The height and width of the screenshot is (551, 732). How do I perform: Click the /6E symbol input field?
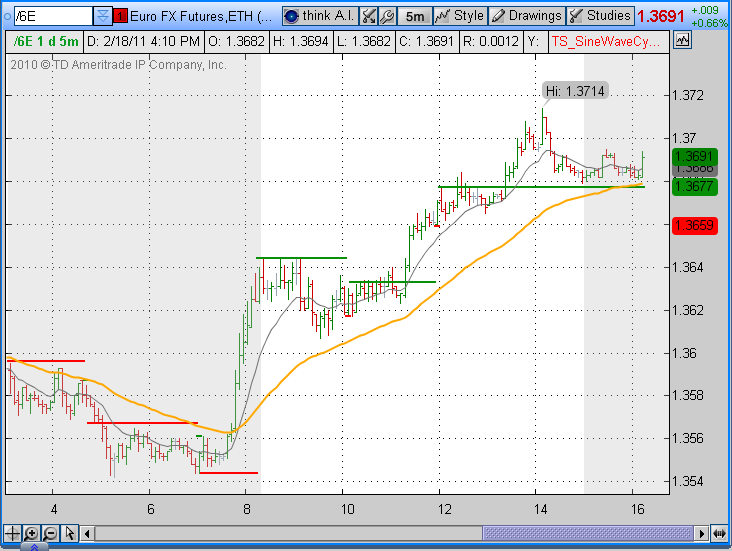(53, 16)
